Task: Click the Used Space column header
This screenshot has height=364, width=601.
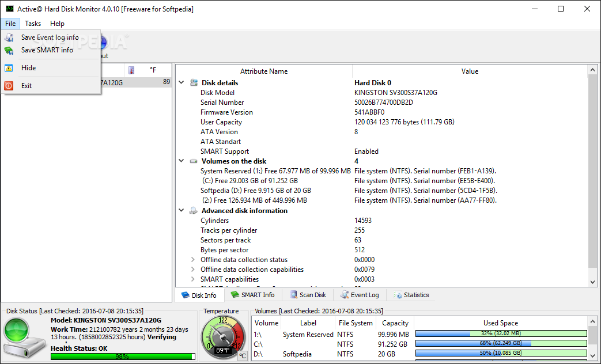Action: 501,323
